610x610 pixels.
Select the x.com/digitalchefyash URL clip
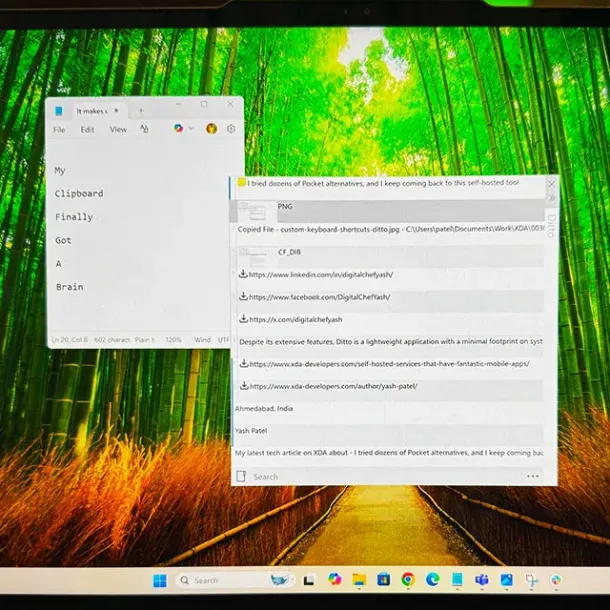(x=388, y=323)
